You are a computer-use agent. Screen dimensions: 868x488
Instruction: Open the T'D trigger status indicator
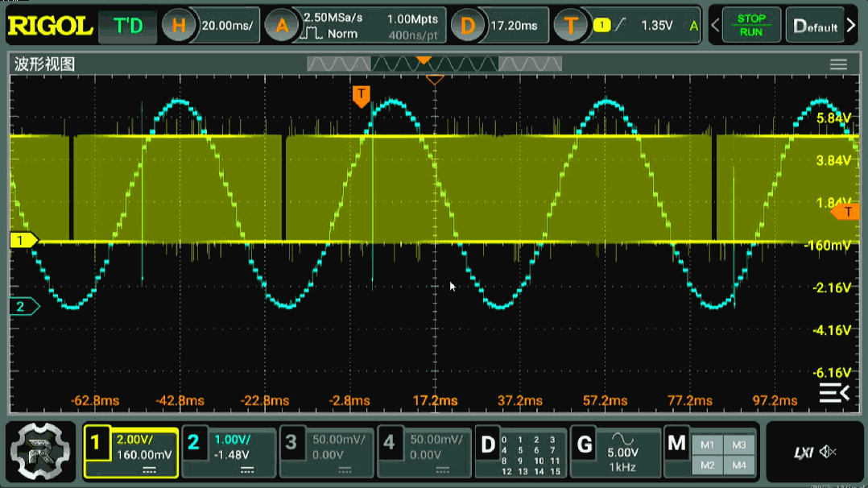128,26
